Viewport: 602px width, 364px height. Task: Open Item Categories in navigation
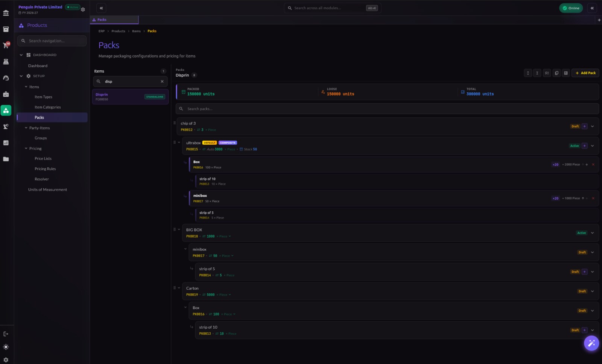tap(47, 107)
